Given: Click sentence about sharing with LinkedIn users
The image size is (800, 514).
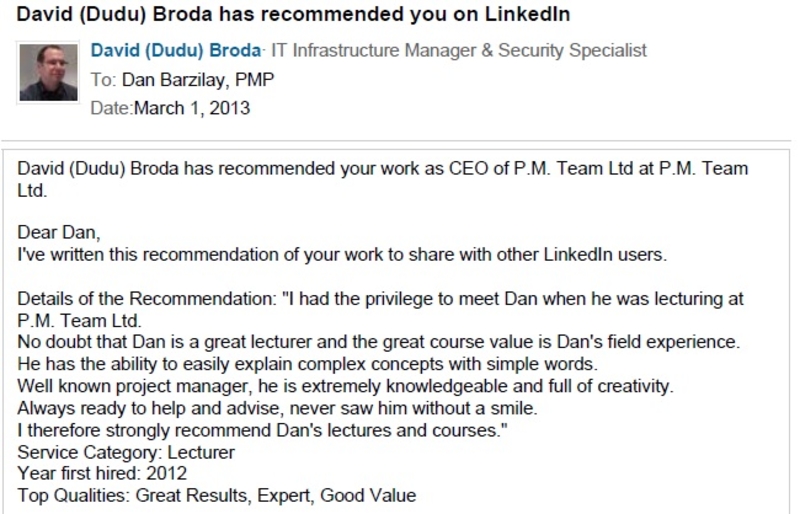Looking at the screenshot, I should pyautogui.click(x=342, y=254).
